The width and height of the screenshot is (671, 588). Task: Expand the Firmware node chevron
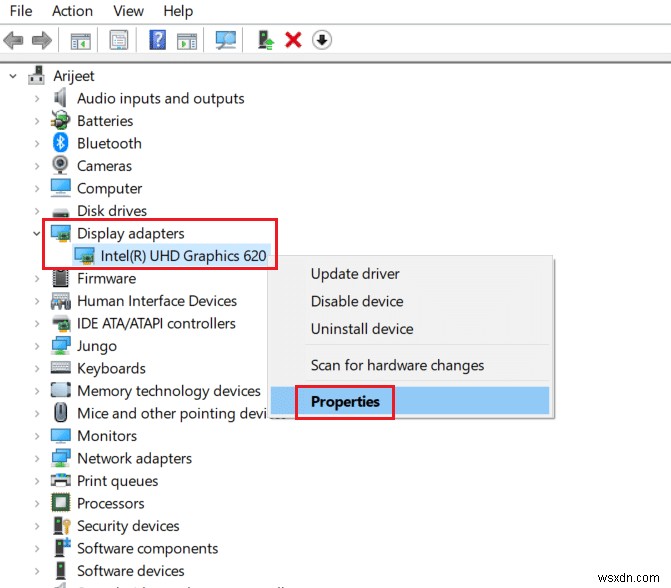[37, 279]
